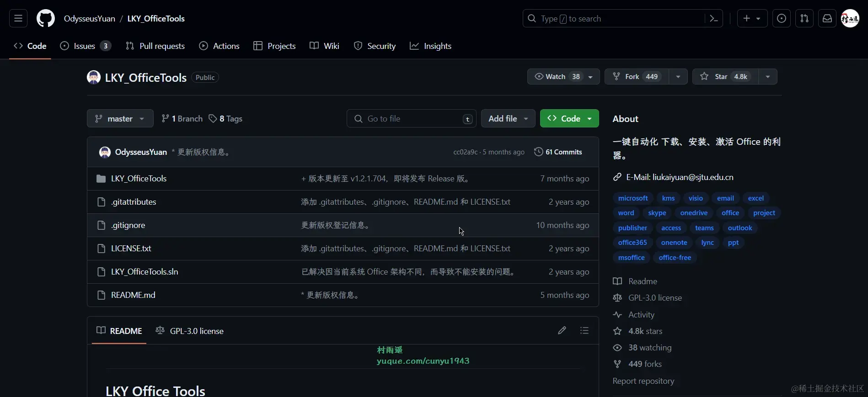Select the kms topic tag
The height and width of the screenshot is (397, 868).
[x=668, y=198]
